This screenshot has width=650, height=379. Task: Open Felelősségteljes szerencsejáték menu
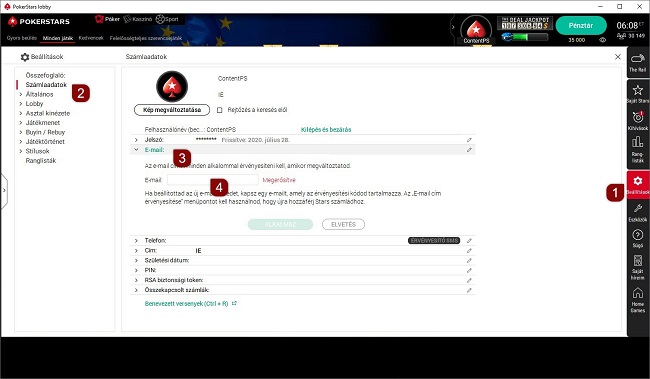click(x=146, y=38)
